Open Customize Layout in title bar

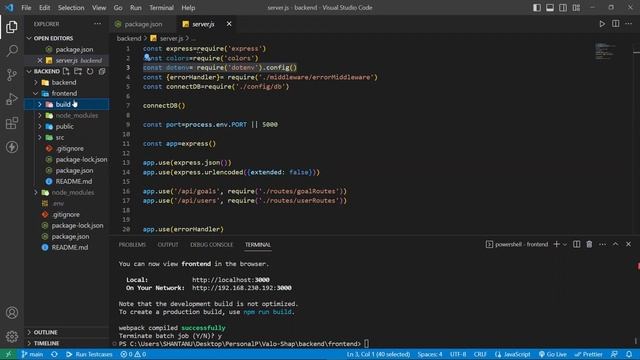coord(576,8)
